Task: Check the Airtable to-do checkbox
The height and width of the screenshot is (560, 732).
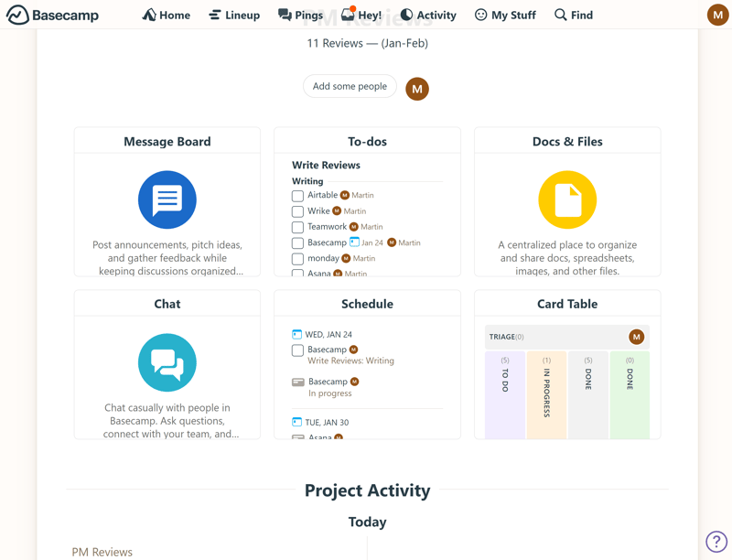Action: pyautogui.click(x=297, y=196)
